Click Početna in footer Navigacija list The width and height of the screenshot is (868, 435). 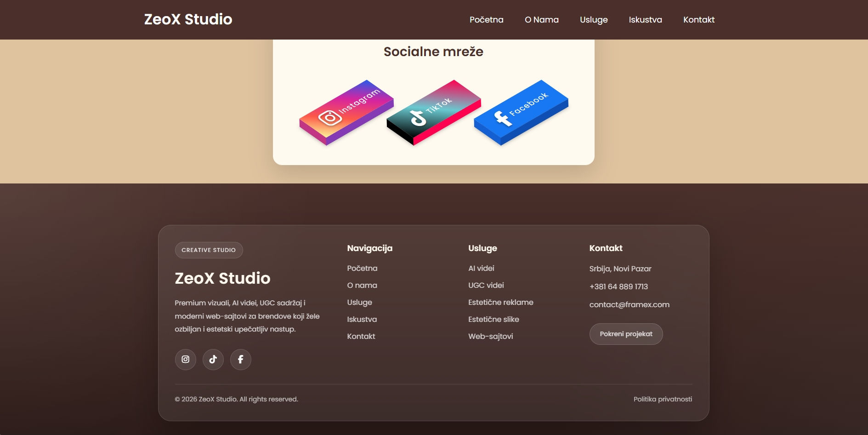[363, 268]
